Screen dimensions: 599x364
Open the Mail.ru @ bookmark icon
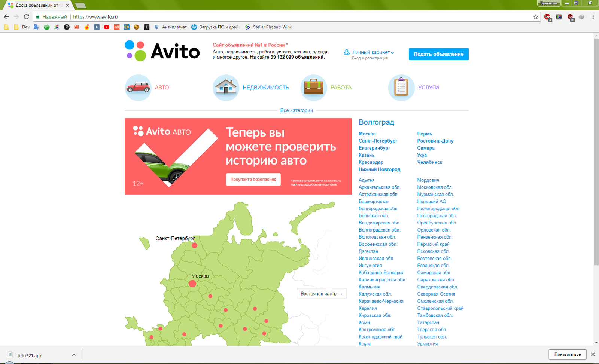tap(127, 27)
